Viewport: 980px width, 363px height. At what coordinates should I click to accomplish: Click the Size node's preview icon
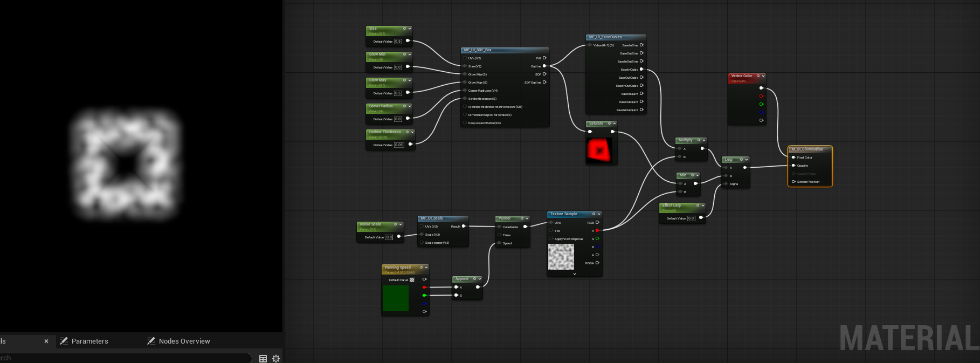404,29
